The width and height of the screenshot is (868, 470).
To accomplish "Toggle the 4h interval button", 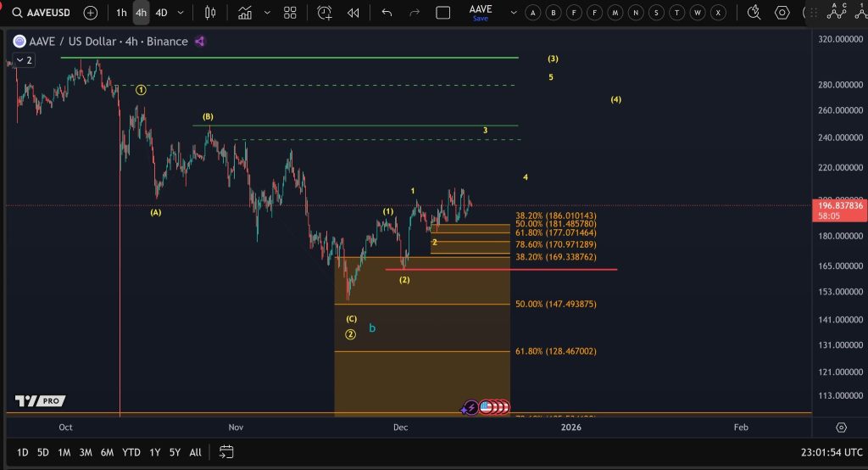I will coord(141,13).
